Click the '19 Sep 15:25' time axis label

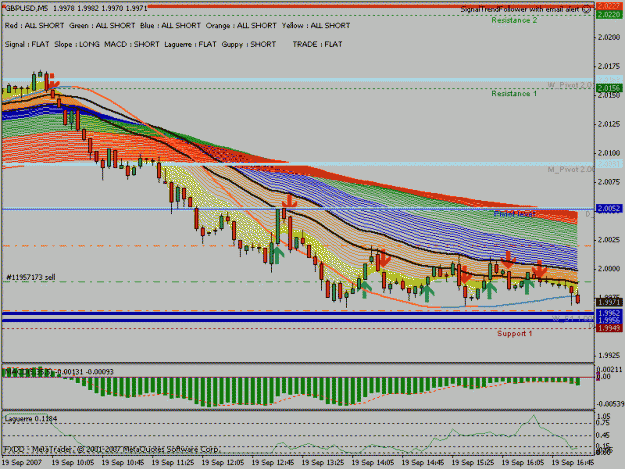point(472,463)
